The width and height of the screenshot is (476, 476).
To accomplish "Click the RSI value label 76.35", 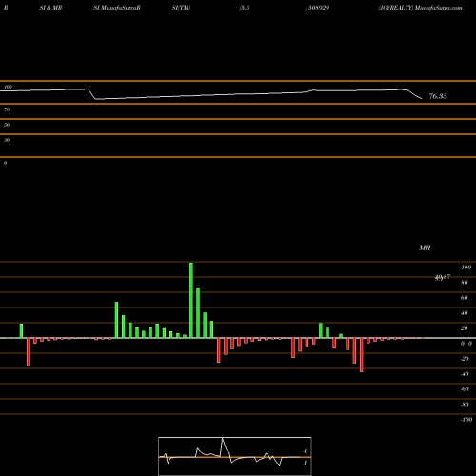I will tap(438, 96).
